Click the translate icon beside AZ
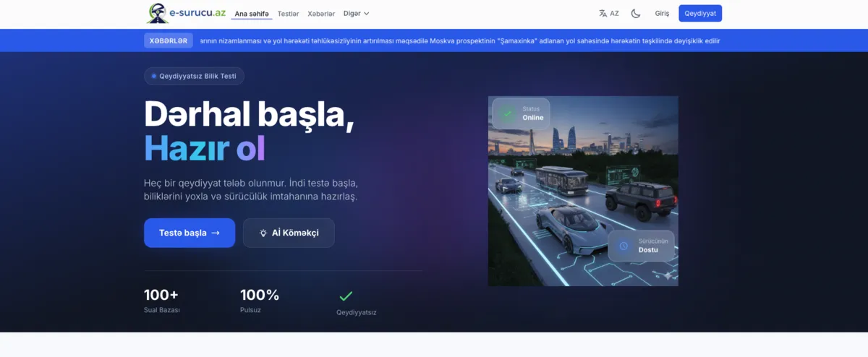Viewport: 868px width, 357px height. pyautogui.click(x=603, y=13)
